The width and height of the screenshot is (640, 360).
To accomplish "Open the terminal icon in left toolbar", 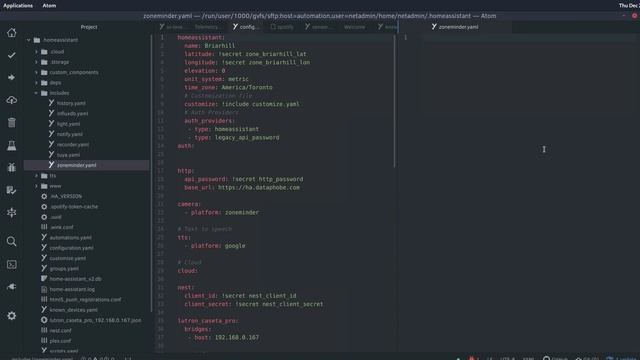I will [x=11, y=264].
